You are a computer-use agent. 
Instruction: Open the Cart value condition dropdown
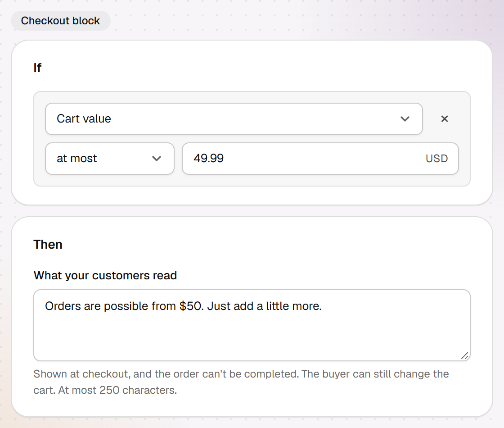coord(234,119)
